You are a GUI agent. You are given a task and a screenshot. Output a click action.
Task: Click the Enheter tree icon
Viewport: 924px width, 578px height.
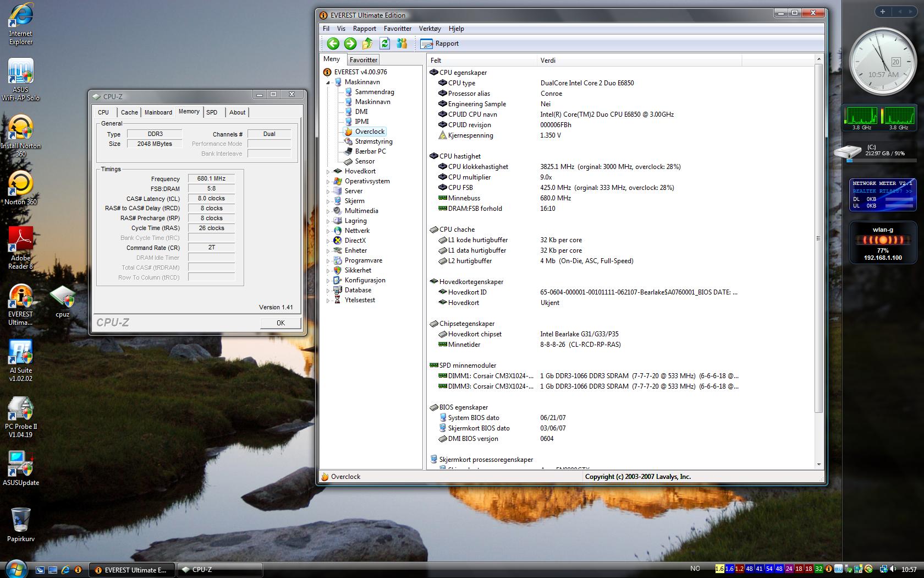[x=338, y=250]
